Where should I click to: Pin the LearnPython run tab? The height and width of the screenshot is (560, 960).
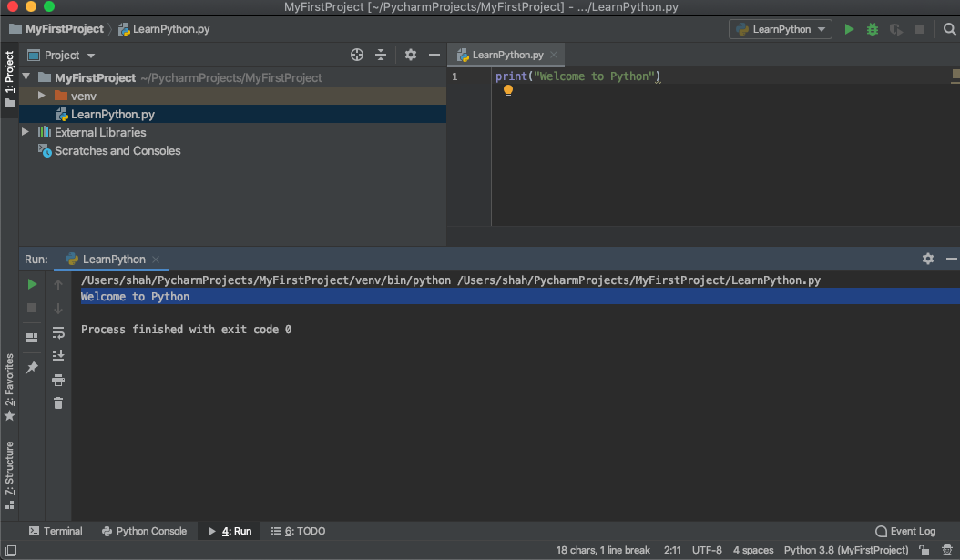point(32,367)
